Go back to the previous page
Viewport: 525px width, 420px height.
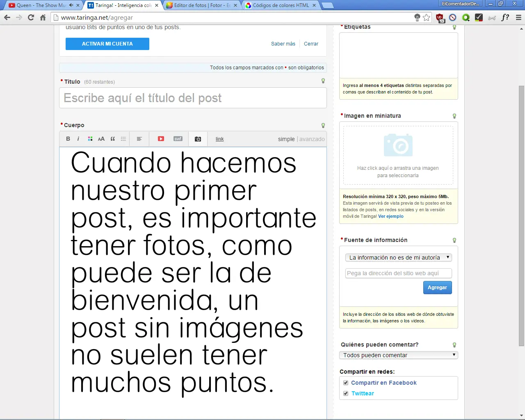pyautogui.click(x=7, y=18)
